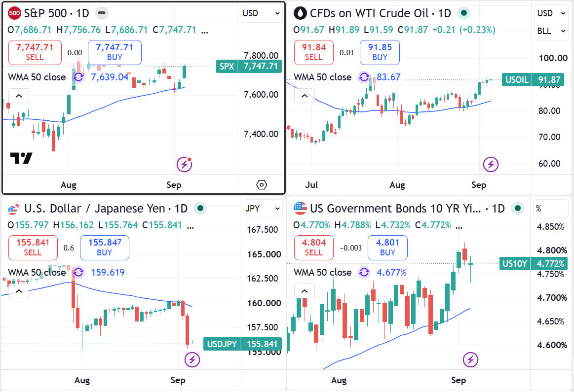
Task: Open the BLL unit dropdown on crude oil chart
Action: click(x=551, y=31)
